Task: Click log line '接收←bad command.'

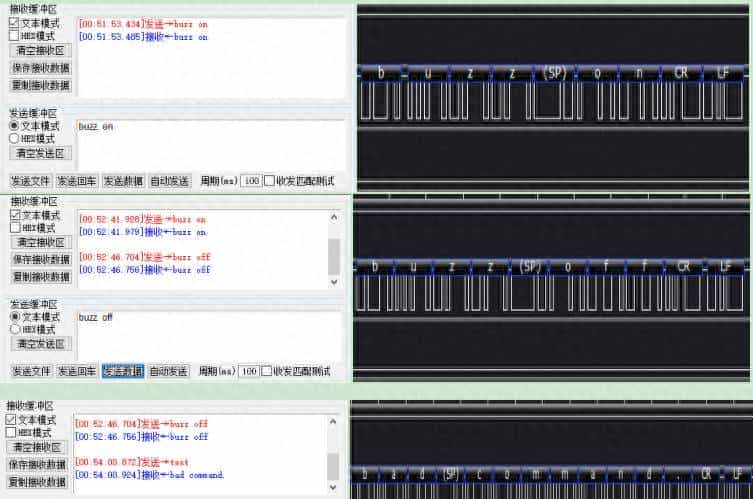Action: 182,475
